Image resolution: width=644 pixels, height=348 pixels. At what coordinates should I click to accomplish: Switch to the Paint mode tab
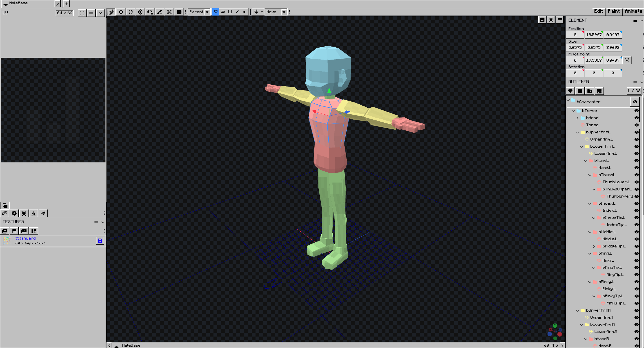[x=614, y=11]
